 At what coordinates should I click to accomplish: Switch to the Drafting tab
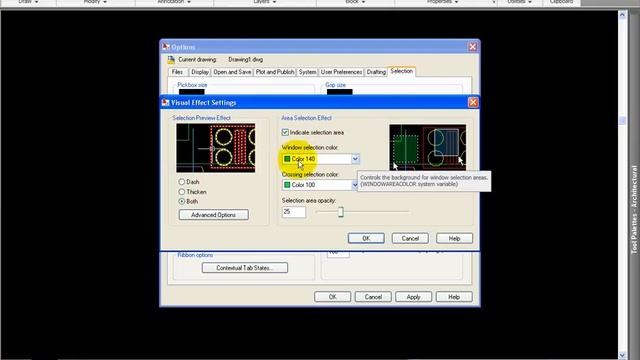pyautogui.click(x=376, y=72)
